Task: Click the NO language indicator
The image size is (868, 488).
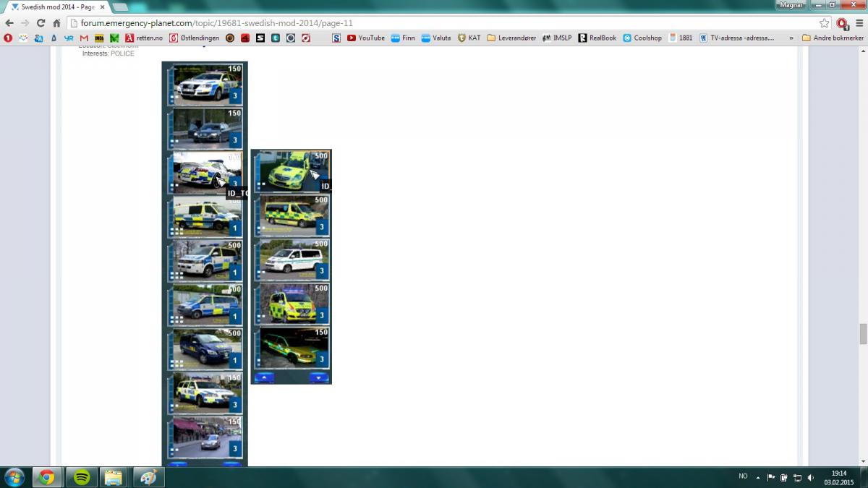Action: pos(743,476)
